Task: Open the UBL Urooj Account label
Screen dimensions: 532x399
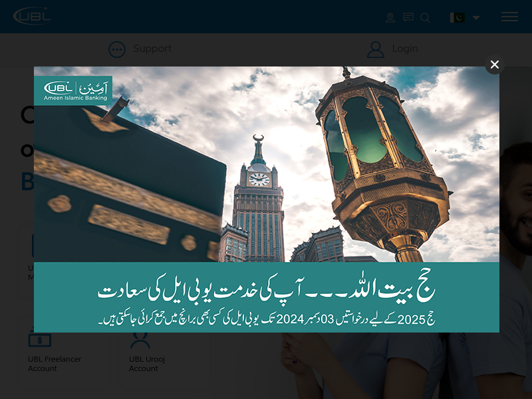Action: 147,364
